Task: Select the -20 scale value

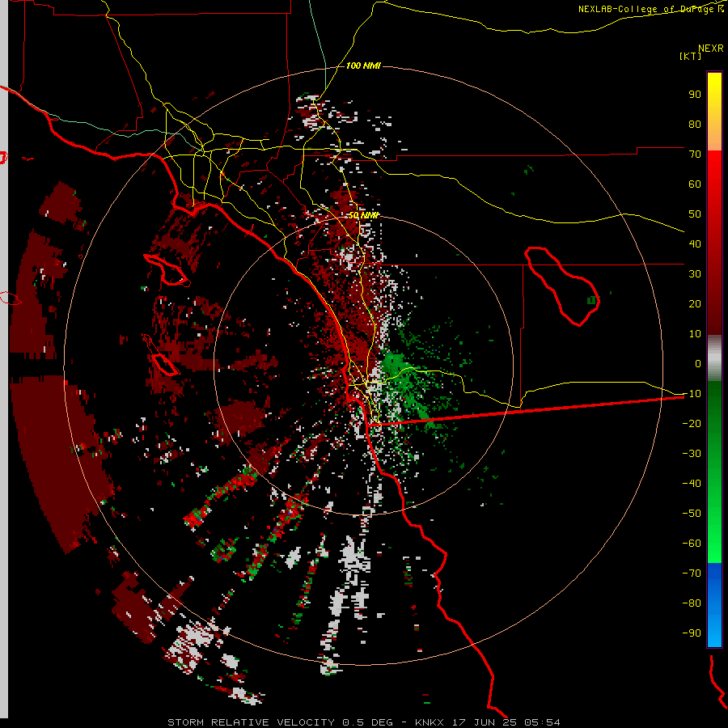Action: [x=692, y=423]
